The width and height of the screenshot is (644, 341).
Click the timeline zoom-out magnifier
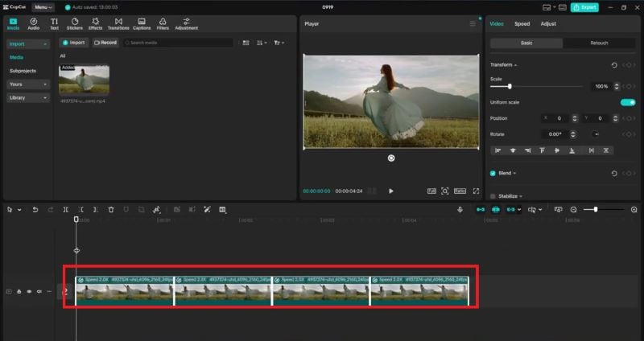pyautogui.click(x=574, y=210)
